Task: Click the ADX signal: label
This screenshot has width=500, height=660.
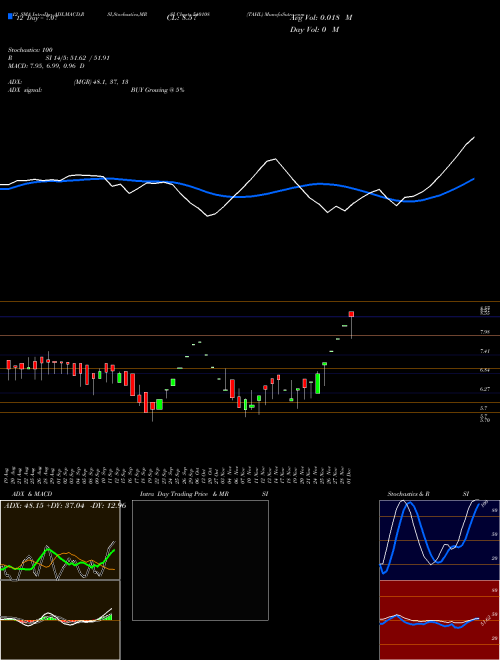Action: tap(25, 90)
